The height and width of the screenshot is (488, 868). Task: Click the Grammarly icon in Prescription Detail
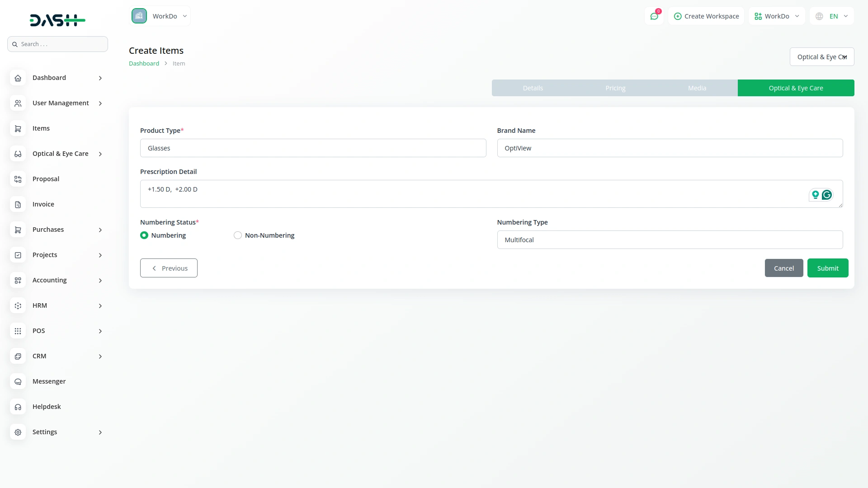pyautogui.click(x=827, y=195)
